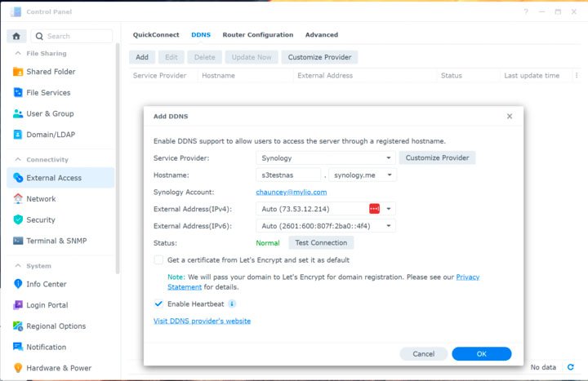Visit DDNS provider's website link
The height and width of the screenshot is (381, 588).
point(203,321)
